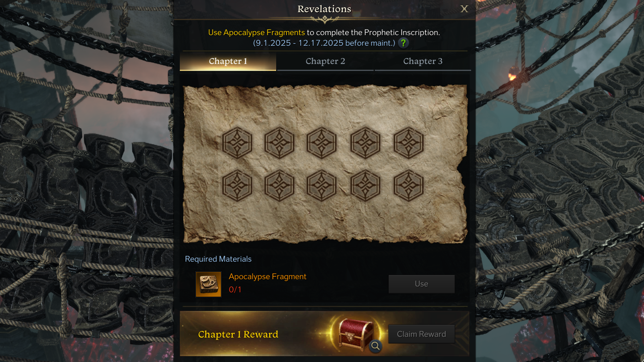Select fourth hexagon rune in top row

[365, 143]
